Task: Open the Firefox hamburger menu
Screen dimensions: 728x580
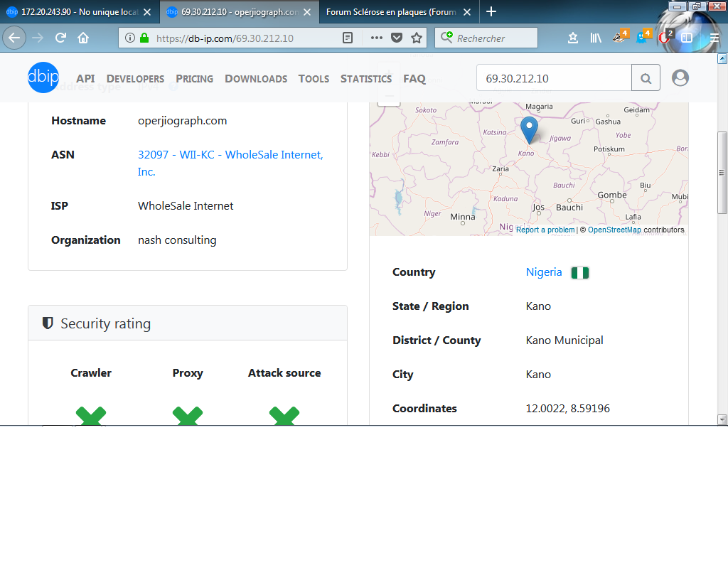Action: (714, 38)
